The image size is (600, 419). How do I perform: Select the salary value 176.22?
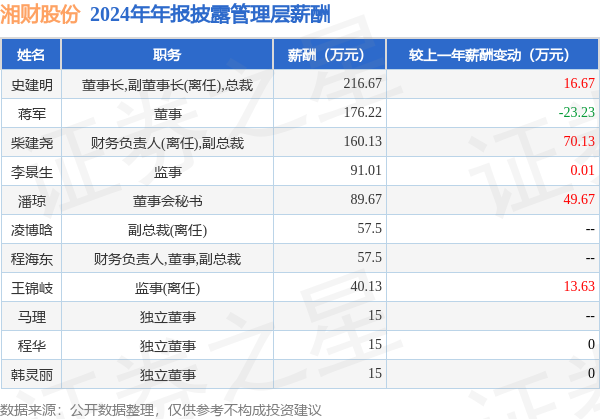(x=362, y=112)
